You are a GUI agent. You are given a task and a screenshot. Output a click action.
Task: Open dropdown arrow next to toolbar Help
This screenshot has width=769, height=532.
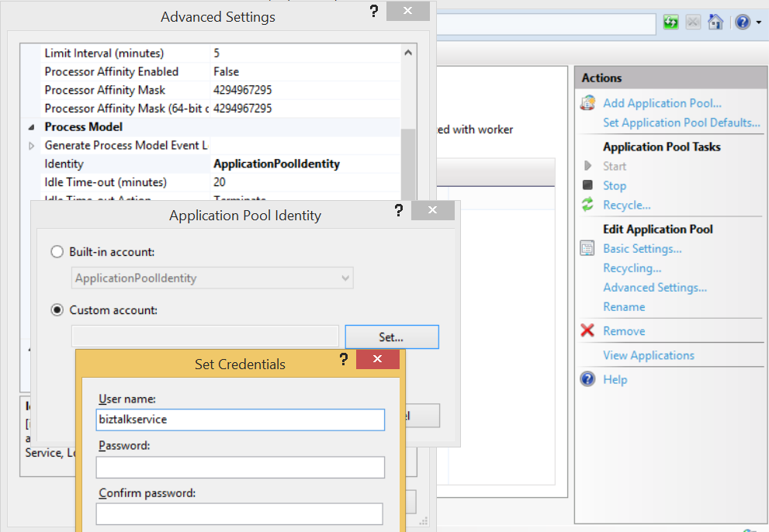[759, 22]
